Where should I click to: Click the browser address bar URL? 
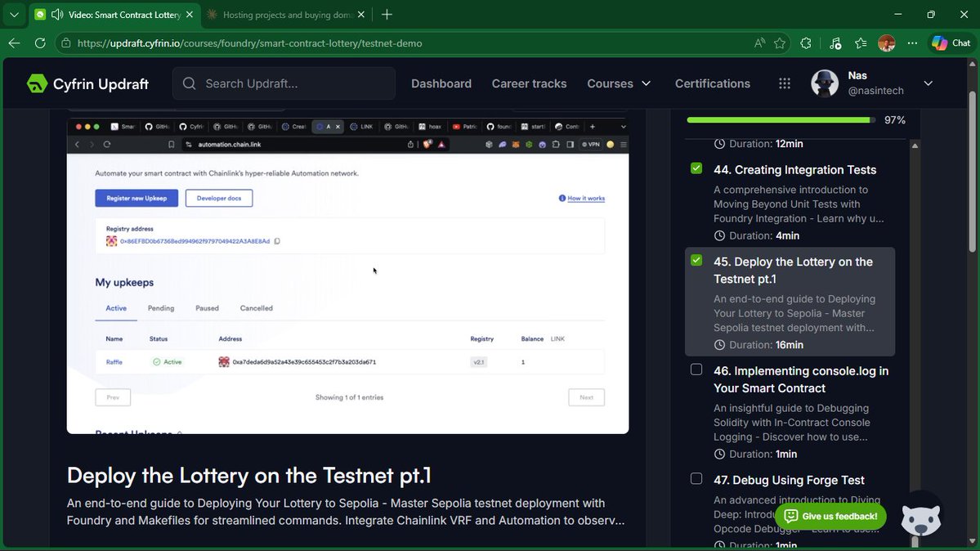[x=249, y=43]
